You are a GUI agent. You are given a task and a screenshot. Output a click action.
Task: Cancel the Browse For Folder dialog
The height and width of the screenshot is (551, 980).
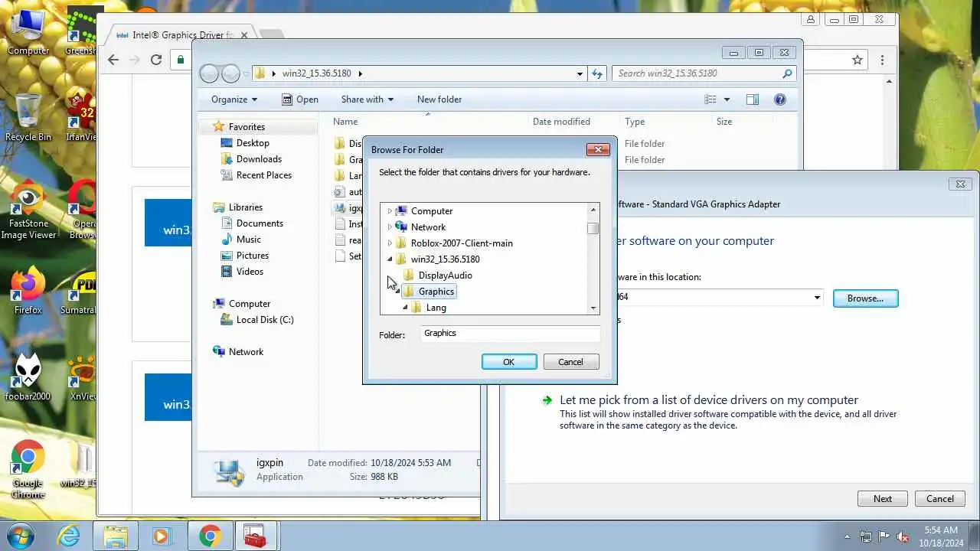pyautogui.click(x=570, y=362)
